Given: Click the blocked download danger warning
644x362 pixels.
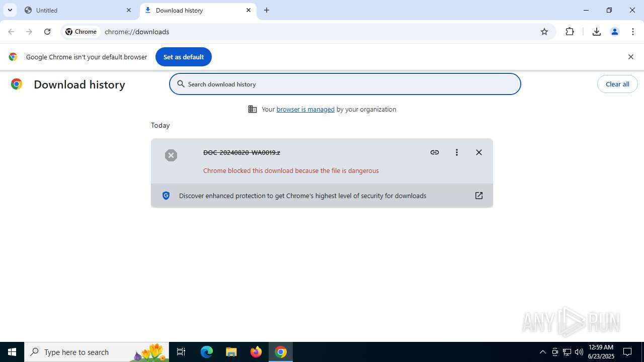Looking at the screenshot, I should (x=291, y=170).
